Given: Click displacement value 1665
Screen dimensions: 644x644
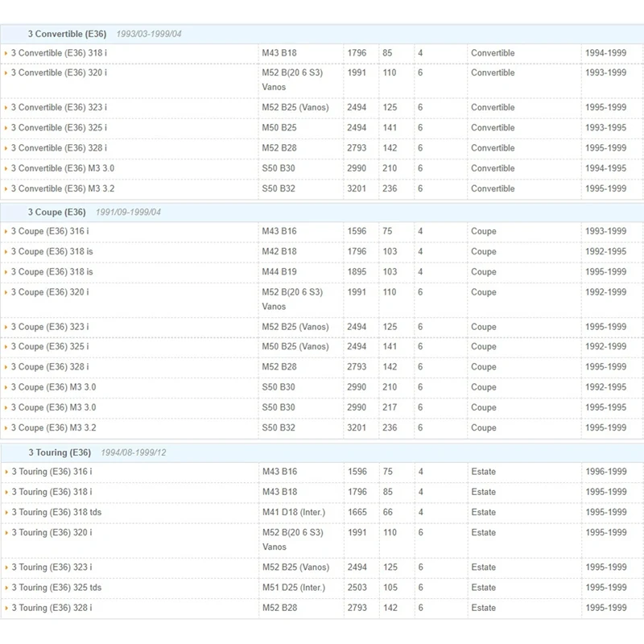Looking at the screenshot, I should [357, 512].
